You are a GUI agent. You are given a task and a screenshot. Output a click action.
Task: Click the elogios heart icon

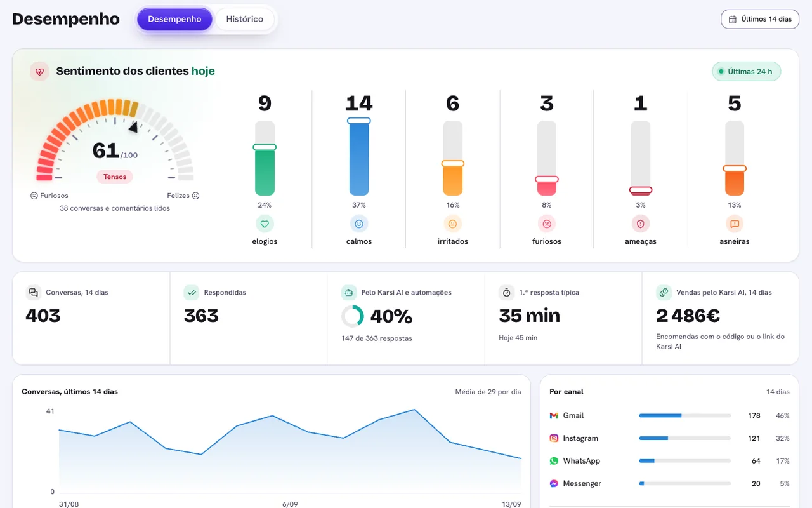(x=265, y=224)
